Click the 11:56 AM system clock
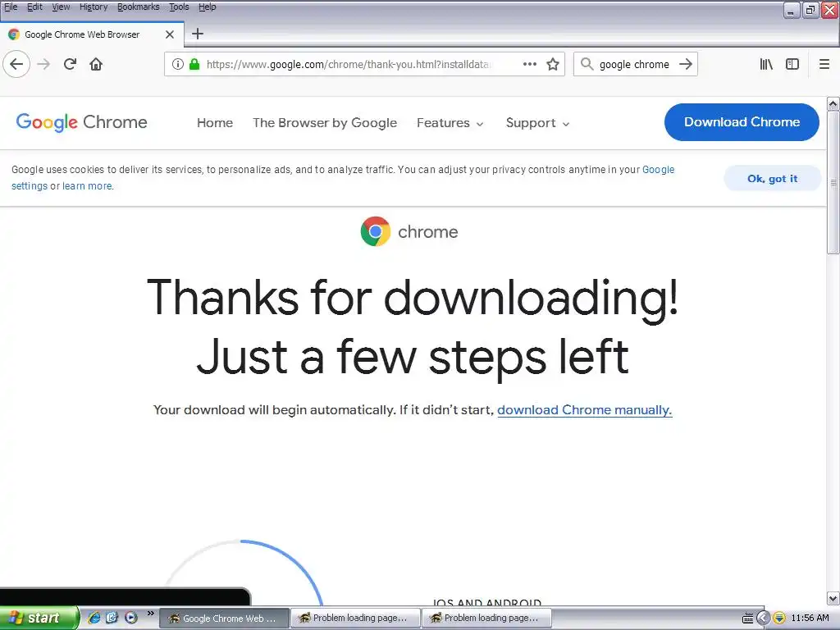Image resolution: width=840 pixels, height=630 pixels. [810, 618]
